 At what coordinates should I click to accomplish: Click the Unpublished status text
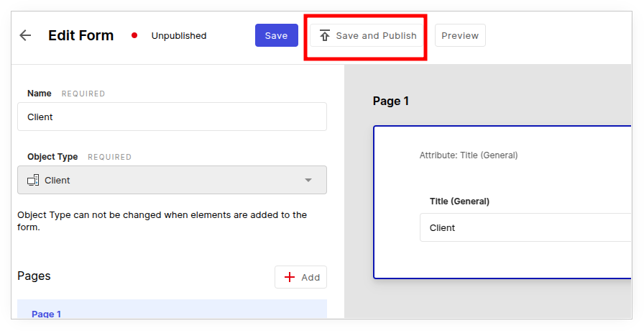click(178, 35)
